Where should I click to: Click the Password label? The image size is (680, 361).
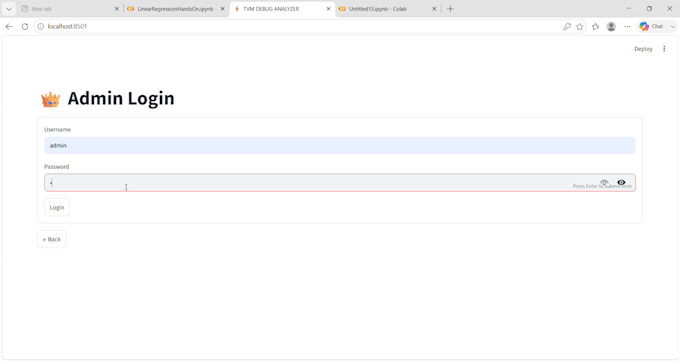[x=56, y=167]
